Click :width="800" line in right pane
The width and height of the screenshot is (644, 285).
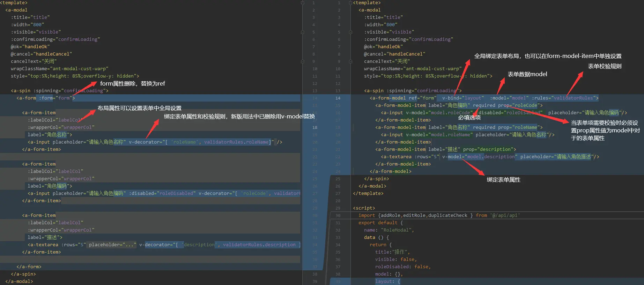(381, 25)
